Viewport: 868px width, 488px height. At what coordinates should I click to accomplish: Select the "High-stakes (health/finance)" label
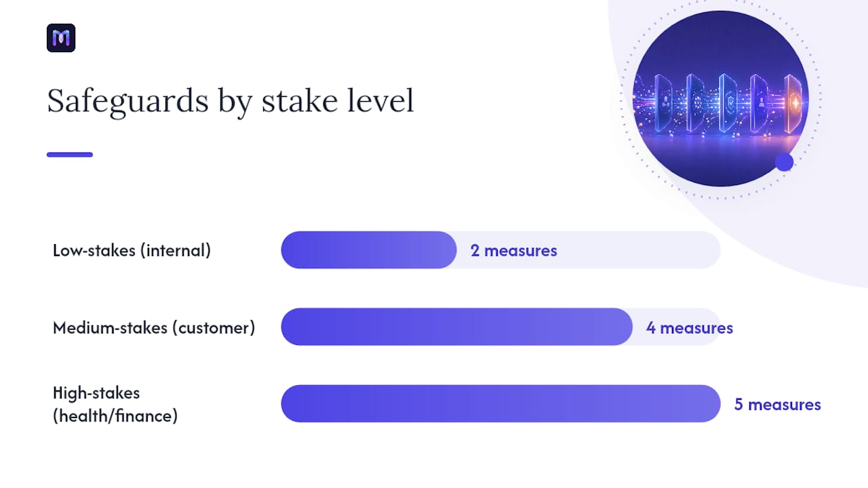115,405
